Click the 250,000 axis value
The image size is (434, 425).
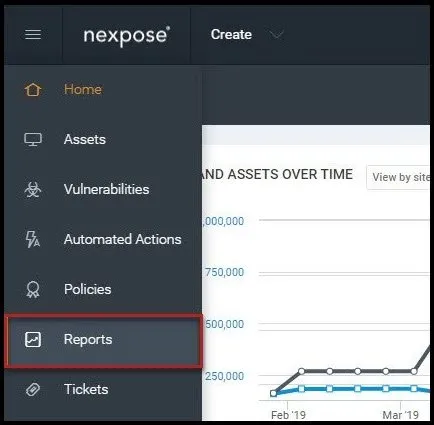click(224, 376)
